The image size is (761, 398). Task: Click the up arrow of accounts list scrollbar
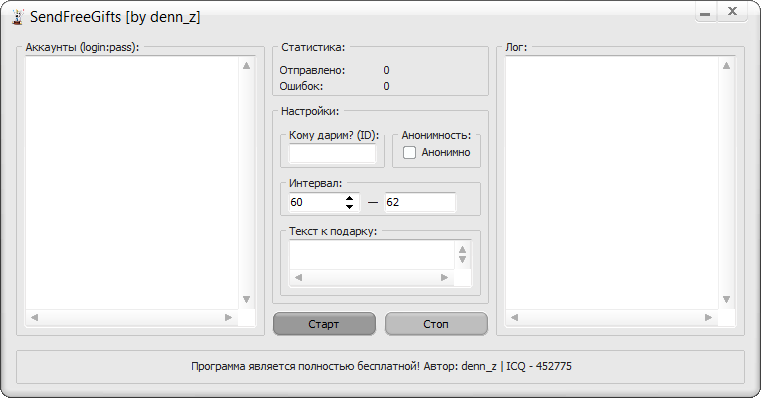(x=247, y=66)
